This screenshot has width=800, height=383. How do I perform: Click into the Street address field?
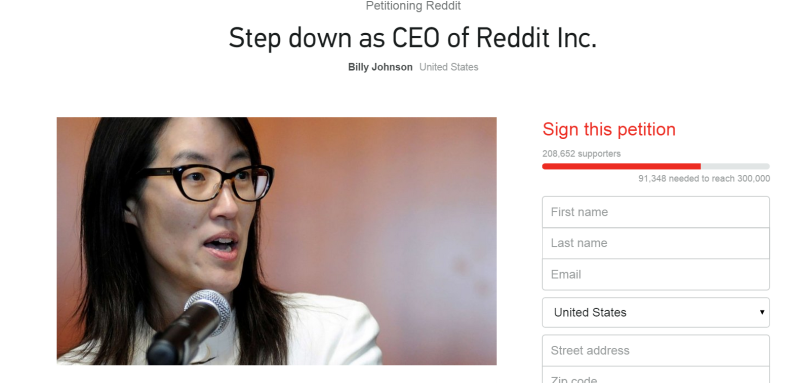(x=656, y=350)
